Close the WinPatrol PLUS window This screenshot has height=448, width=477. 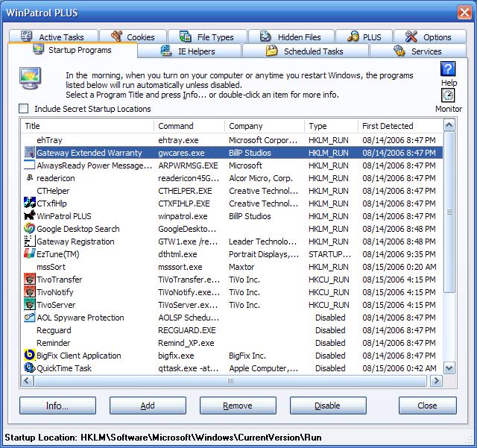(464, 13)
